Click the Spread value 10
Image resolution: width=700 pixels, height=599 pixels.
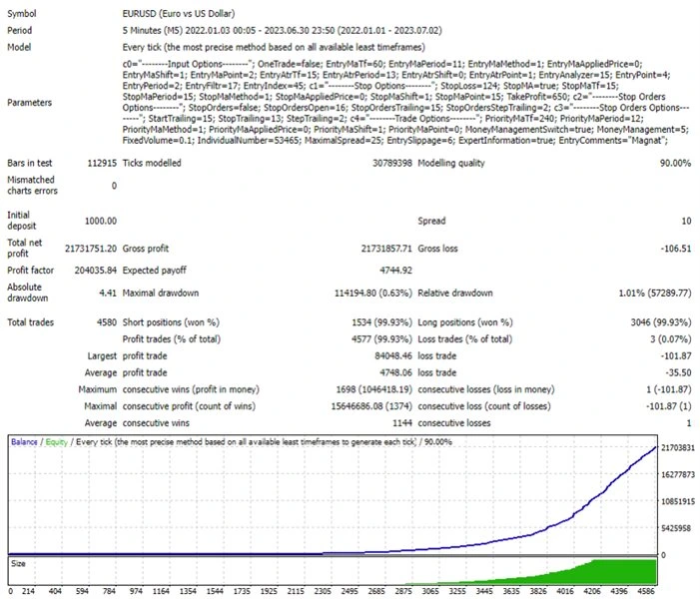pos(686,221)
